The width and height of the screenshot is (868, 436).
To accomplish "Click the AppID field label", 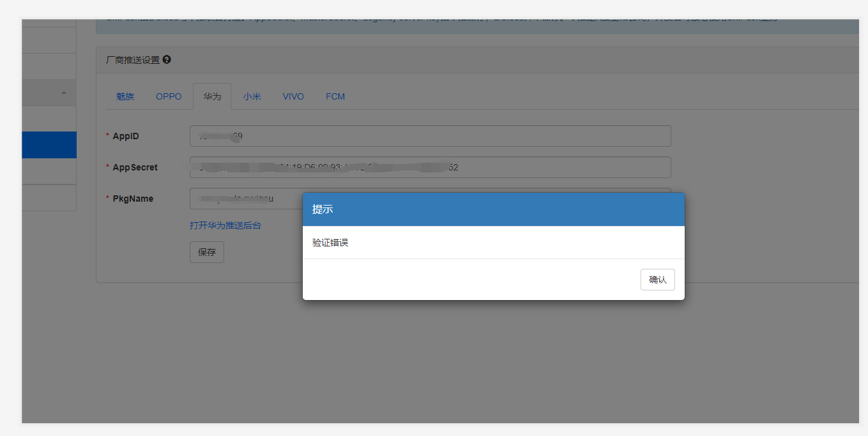I will (126, 136).
